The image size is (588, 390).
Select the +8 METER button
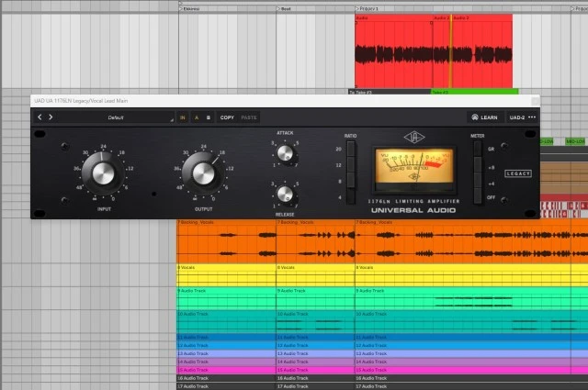(478, 165)
